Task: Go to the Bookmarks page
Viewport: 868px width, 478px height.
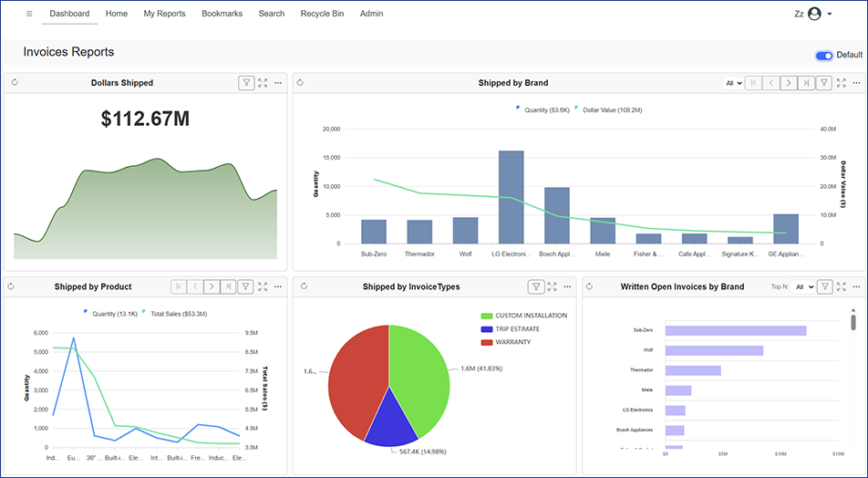Action: [222, 14]
